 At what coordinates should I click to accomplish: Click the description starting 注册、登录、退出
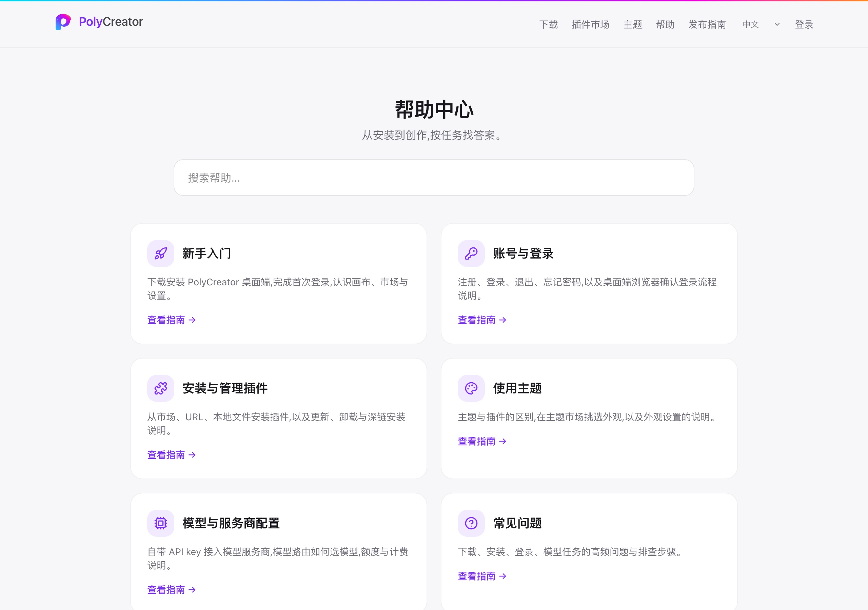pyautogui.click(x=587, y=289)
